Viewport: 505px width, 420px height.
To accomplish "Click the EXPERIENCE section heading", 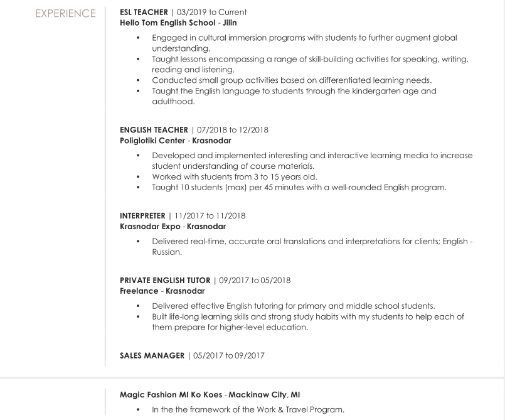I will pos(65,13).
